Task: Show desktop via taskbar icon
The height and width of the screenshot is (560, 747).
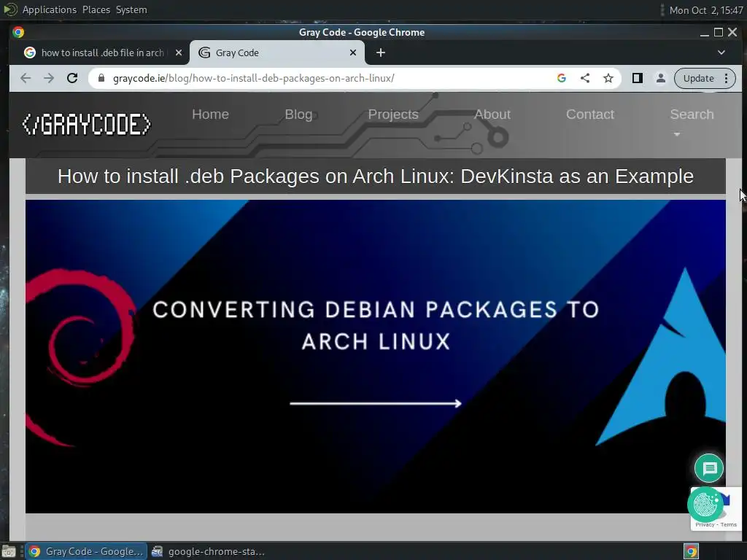Action: coord(9,551)
